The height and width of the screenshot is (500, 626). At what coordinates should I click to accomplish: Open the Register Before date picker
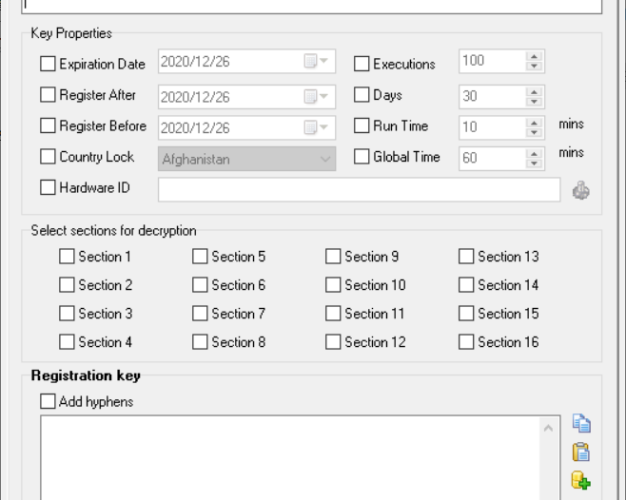point(317,127)
